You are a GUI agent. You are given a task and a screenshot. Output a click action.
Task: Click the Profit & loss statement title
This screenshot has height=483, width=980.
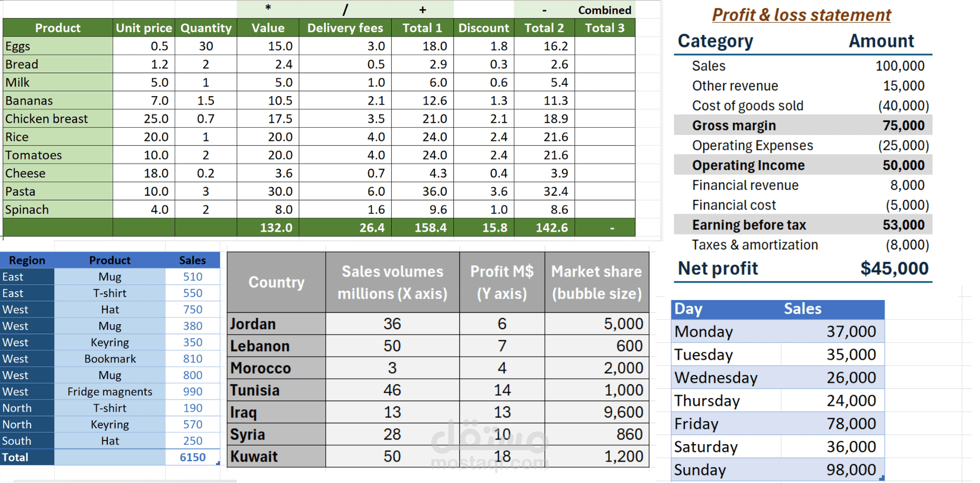tap(801, 15)
